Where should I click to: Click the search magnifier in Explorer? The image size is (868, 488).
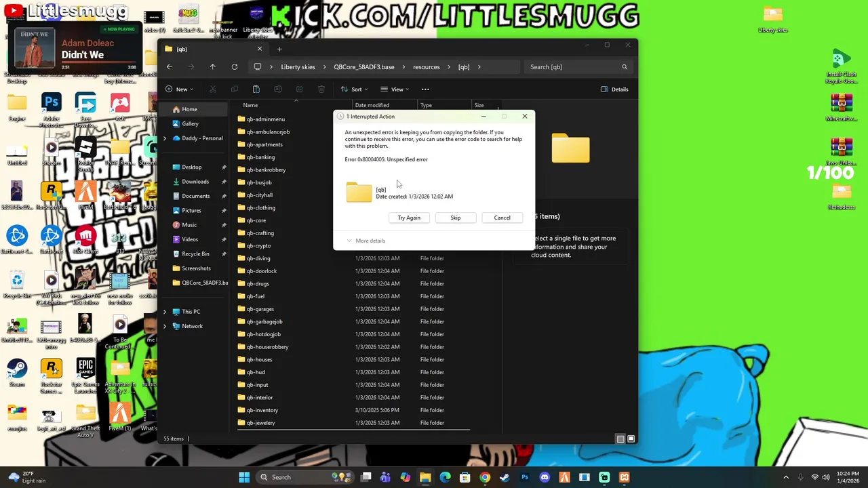pos(625,67)
